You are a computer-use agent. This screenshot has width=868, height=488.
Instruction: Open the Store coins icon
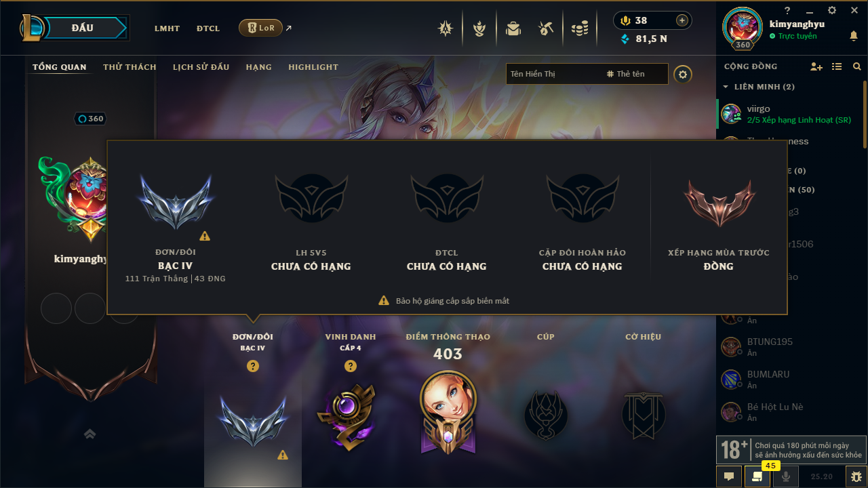(x=579, y=28)
